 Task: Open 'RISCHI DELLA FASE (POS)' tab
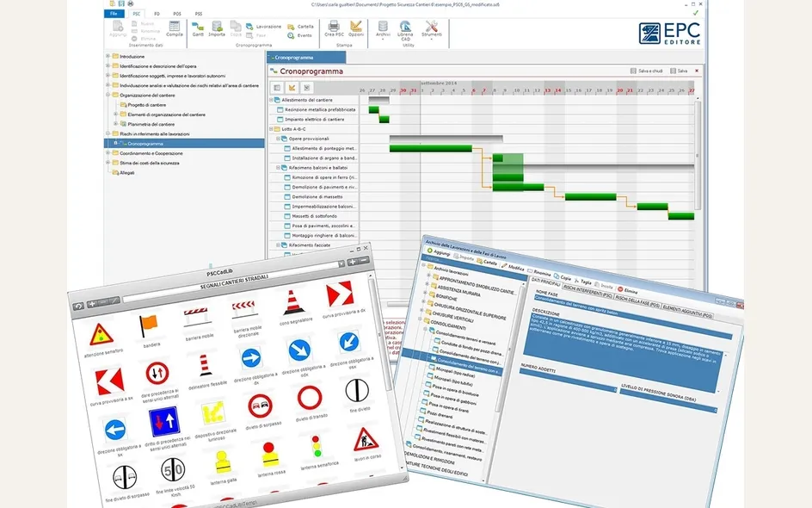tap(637, 301)
